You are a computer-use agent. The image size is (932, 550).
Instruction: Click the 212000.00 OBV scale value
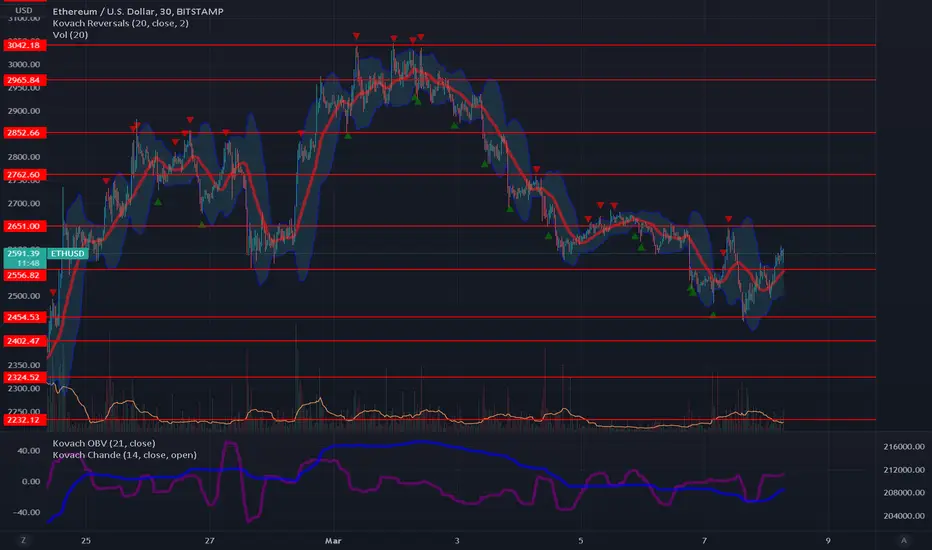(903, 470)
